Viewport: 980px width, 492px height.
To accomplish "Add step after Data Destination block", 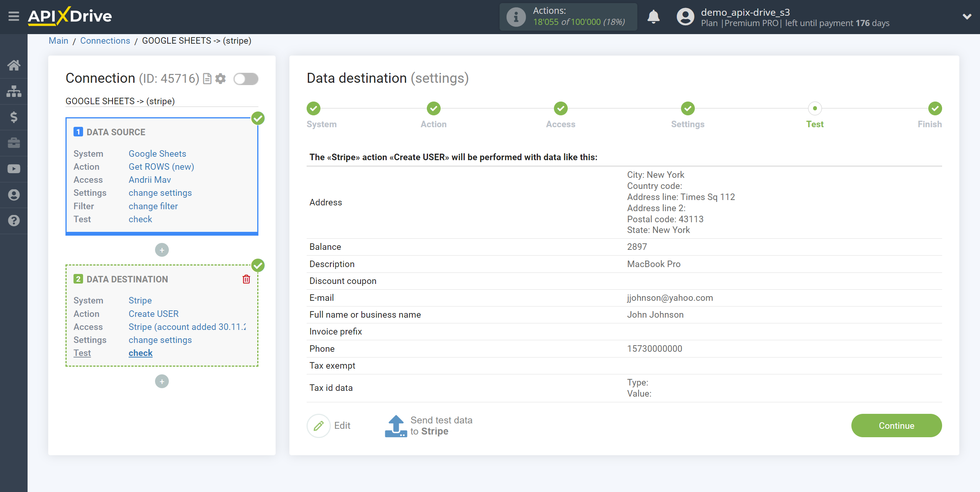I will pyautogui.click(x=162, y=381).
